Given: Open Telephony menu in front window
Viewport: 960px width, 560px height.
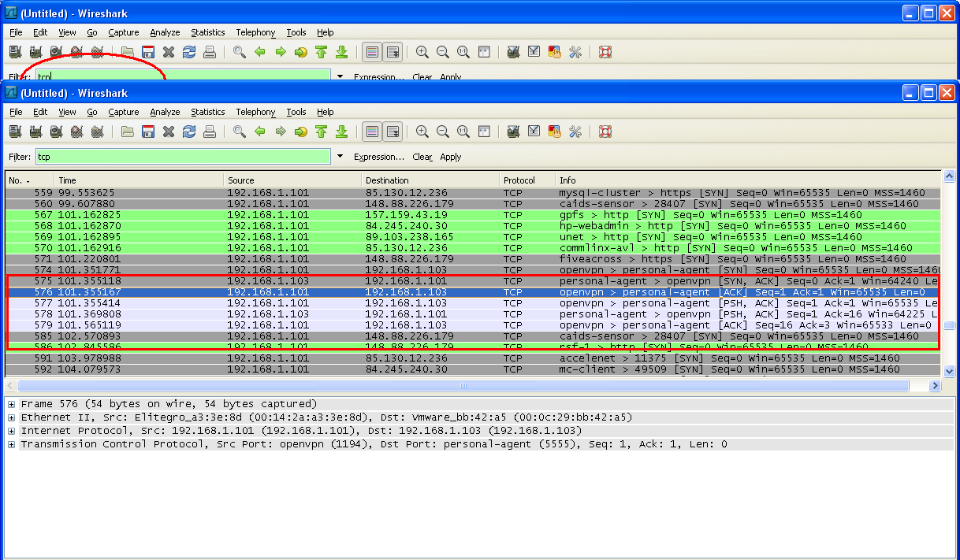Looking at the screenshot, I should 255,112.
